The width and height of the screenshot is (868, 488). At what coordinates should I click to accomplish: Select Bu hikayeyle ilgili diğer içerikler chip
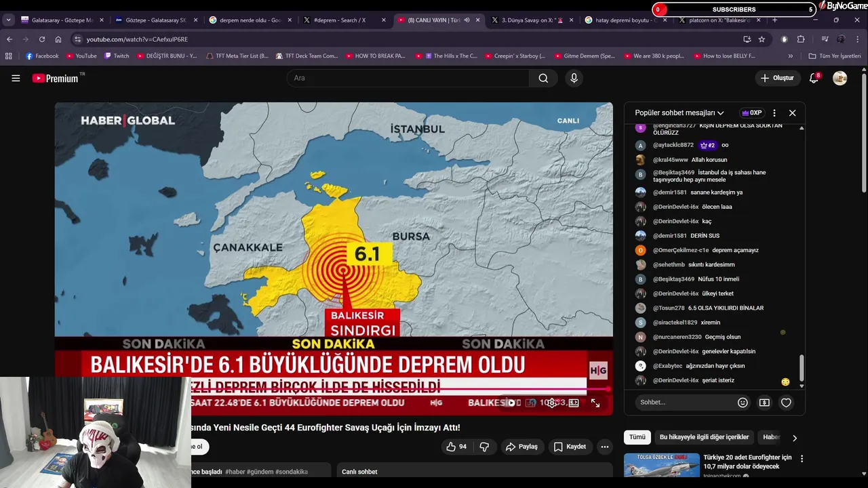tap(704, 437)
